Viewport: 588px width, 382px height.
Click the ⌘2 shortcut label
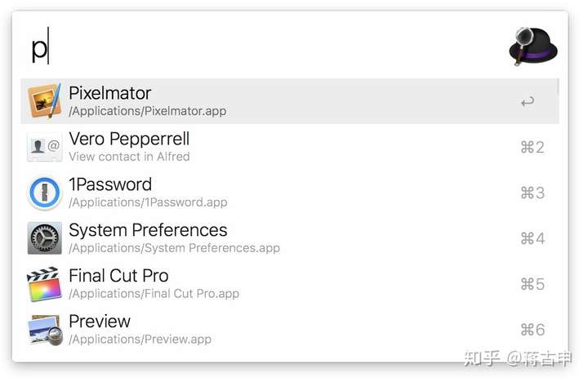click(532, 147)
